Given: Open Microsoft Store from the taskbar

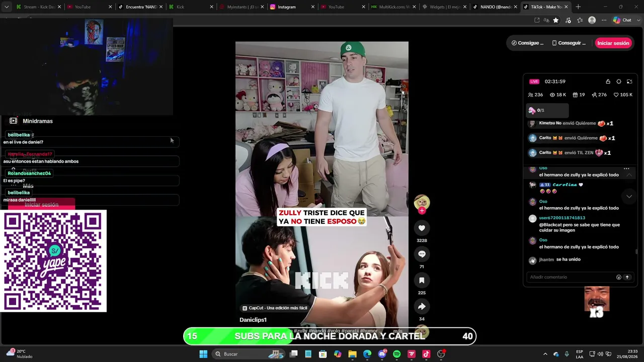Looking at the screenshot, I should click(323, 354).
